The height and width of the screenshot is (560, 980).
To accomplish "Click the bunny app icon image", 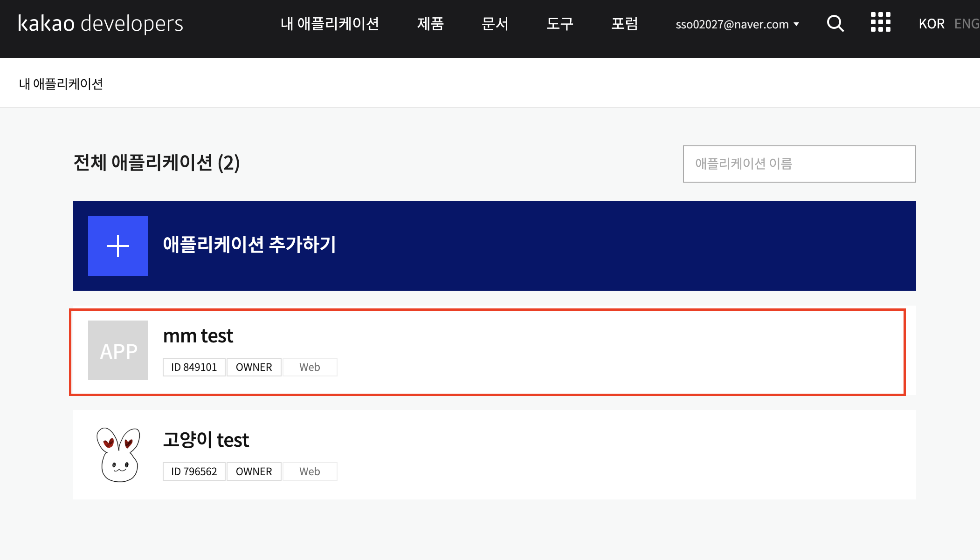I will (x=118, y=455).
